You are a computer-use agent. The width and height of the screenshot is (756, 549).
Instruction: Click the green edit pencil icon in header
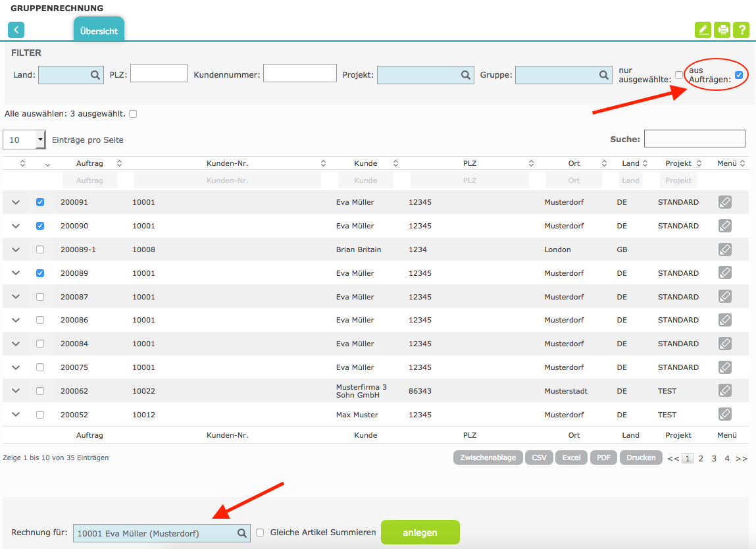click(703, 30)
